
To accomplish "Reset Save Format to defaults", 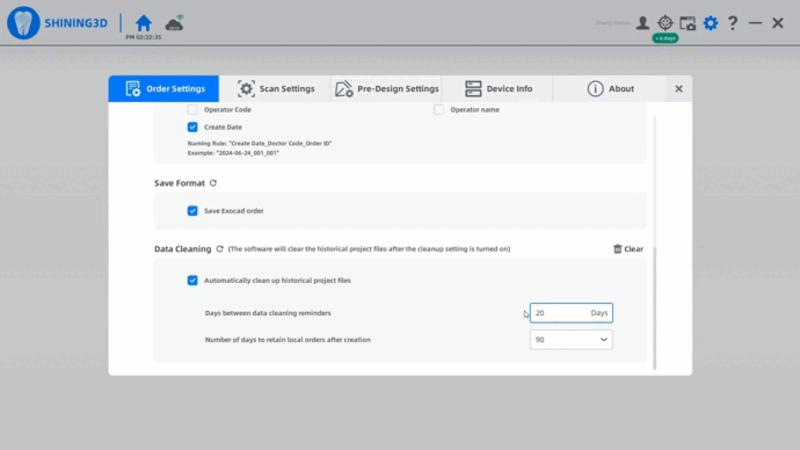I will click(213, 183).
